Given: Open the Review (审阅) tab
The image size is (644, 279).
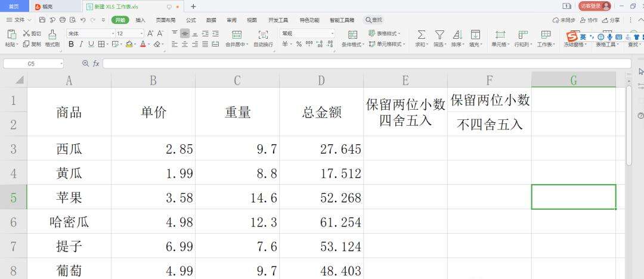Looking at the screenshot, I should (x=231, y=20).
